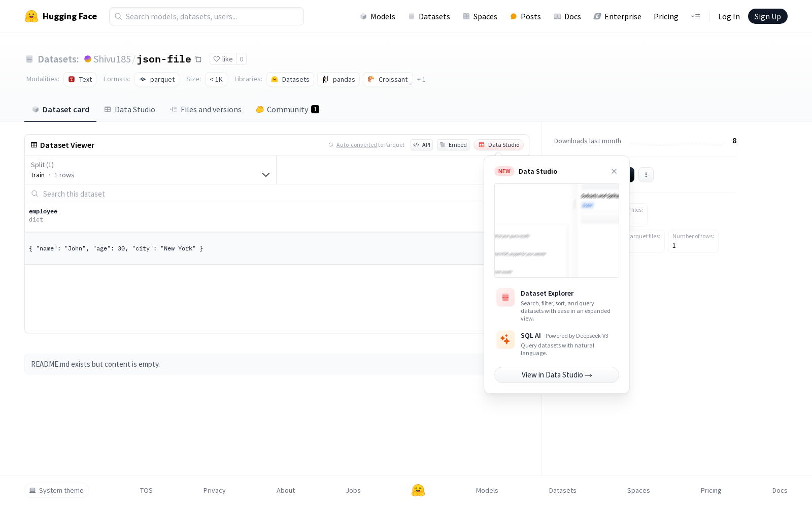Open the navigation more-menu icon
The image size is (812, 508).
coord(695,16)
